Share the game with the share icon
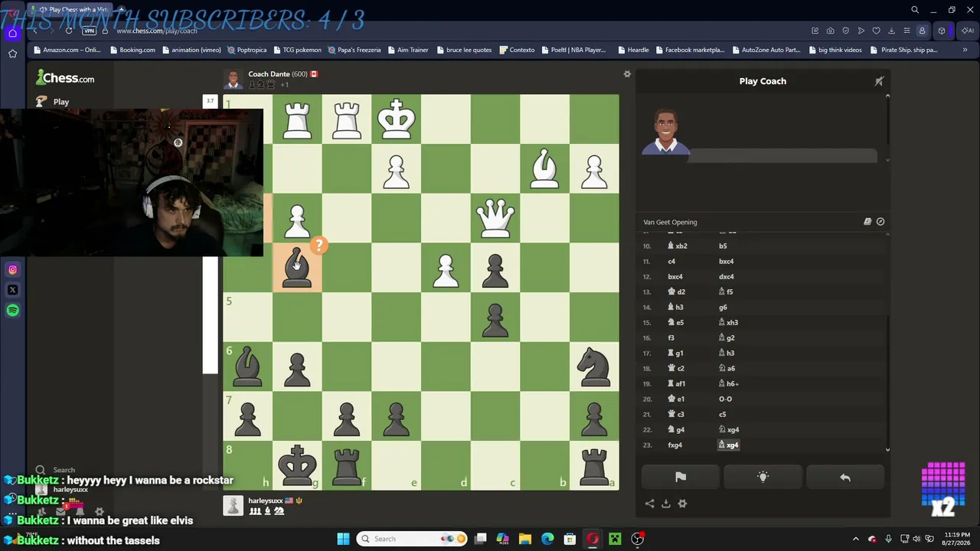 tap(649, 504)
